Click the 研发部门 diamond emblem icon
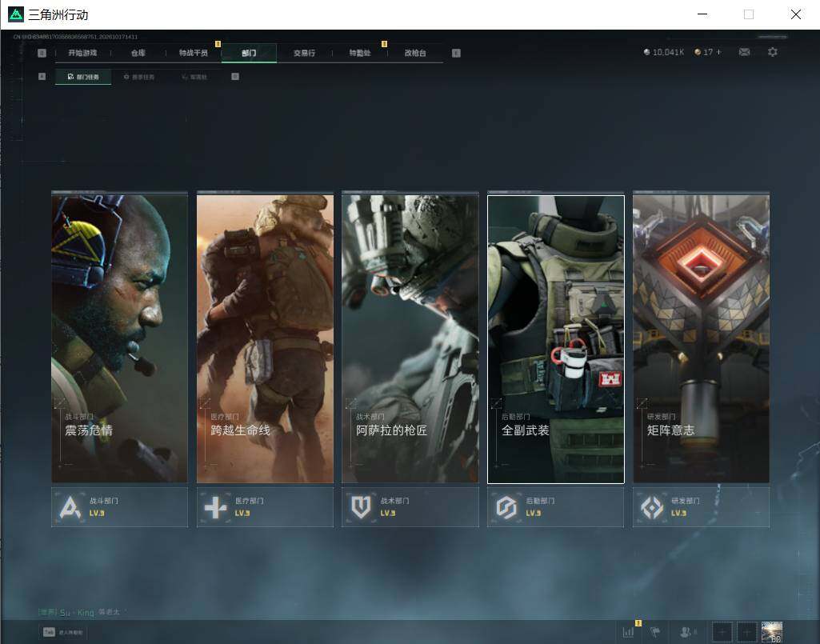Viewport: 820px width, 644px height. tap(652, 507)
